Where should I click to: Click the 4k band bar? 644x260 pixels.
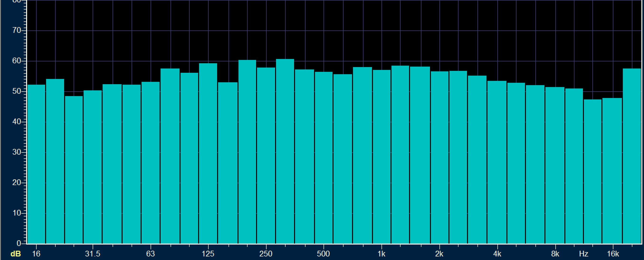(497, 162)
